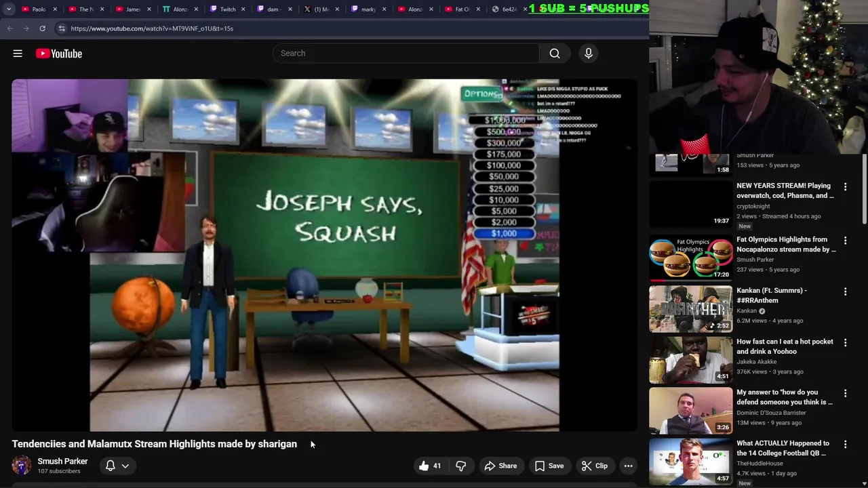Viewport: 868px width, 488px height.
Task: Close the James browser tab
Action: coord(149,9)
